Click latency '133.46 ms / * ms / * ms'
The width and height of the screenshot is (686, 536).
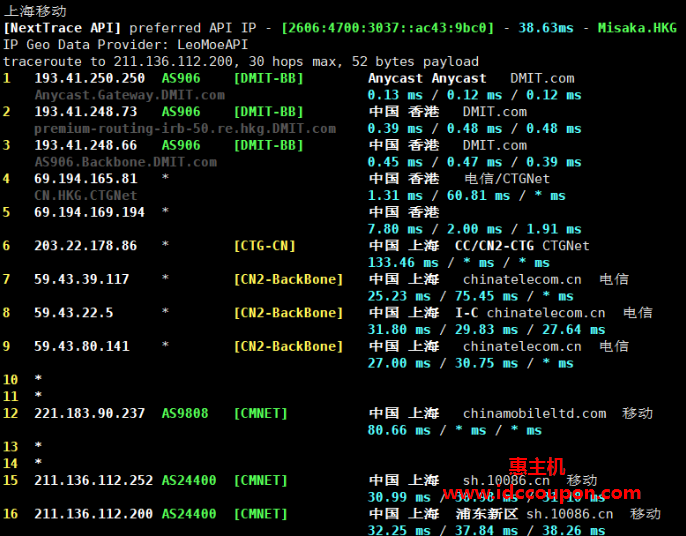coord(458,263)
